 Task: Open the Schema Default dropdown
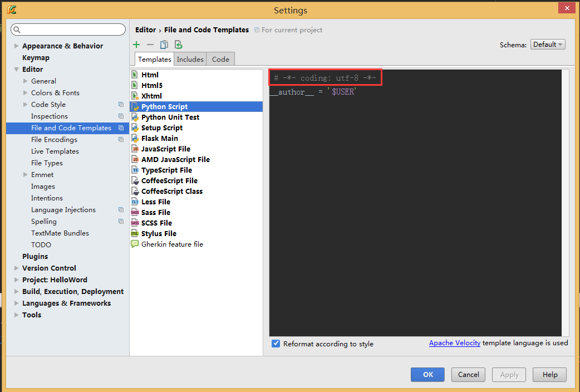(x=548, y=45)
